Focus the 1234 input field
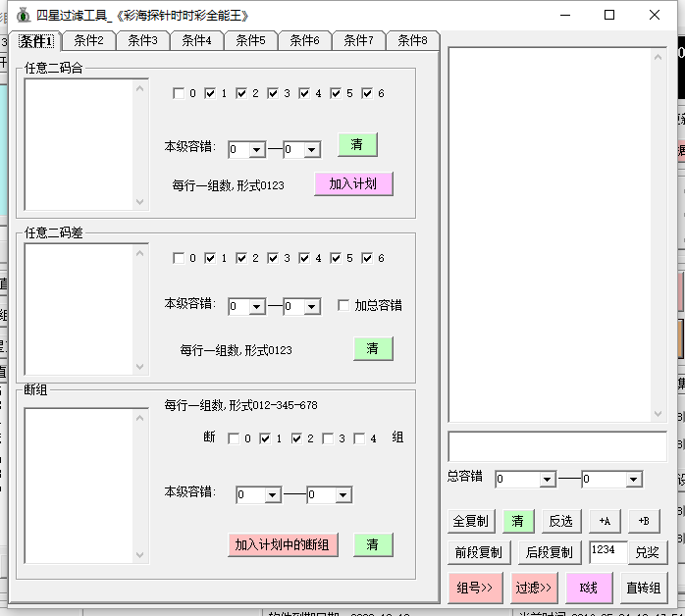685x616 pixels. pos(606,551)
